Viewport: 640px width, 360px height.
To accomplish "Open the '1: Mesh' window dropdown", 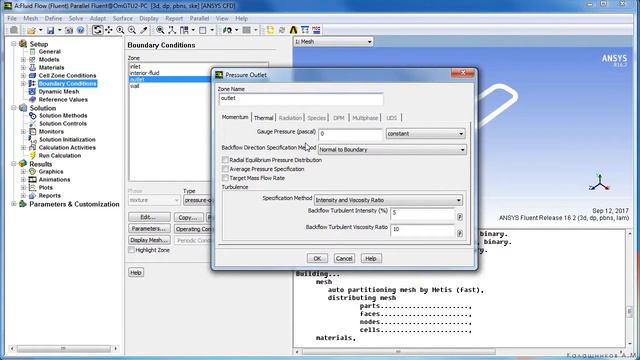I will point(333,42).
